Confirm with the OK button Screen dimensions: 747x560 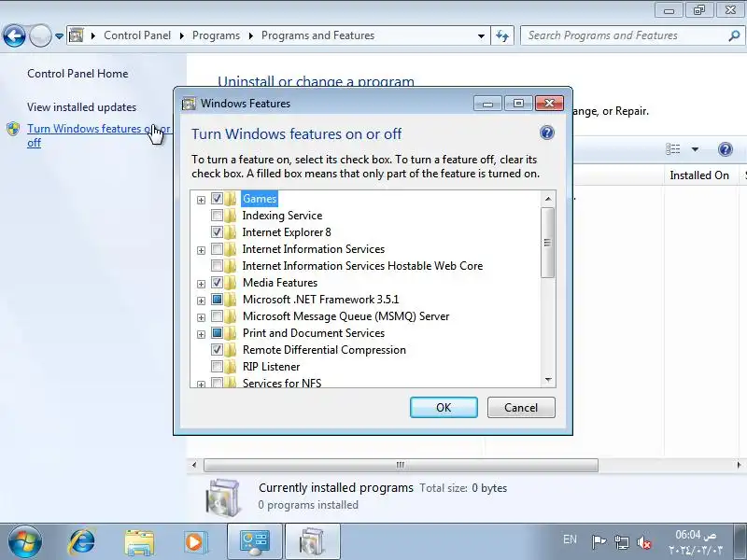444,408
